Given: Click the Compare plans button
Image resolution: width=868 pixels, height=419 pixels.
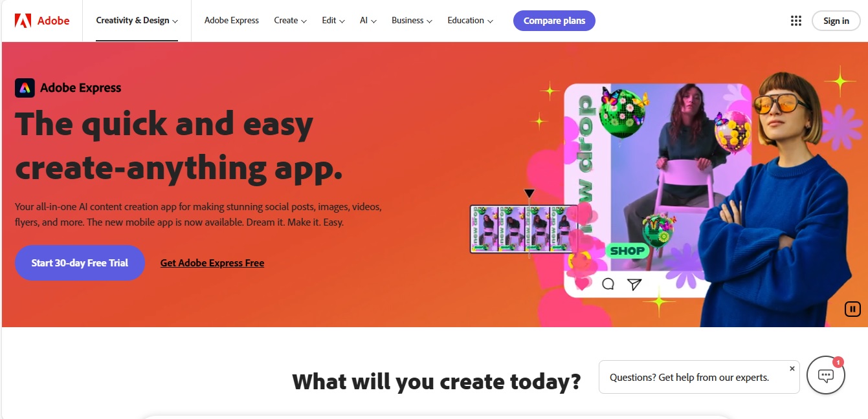Looking at the screenshot, I should pos(554,21).
